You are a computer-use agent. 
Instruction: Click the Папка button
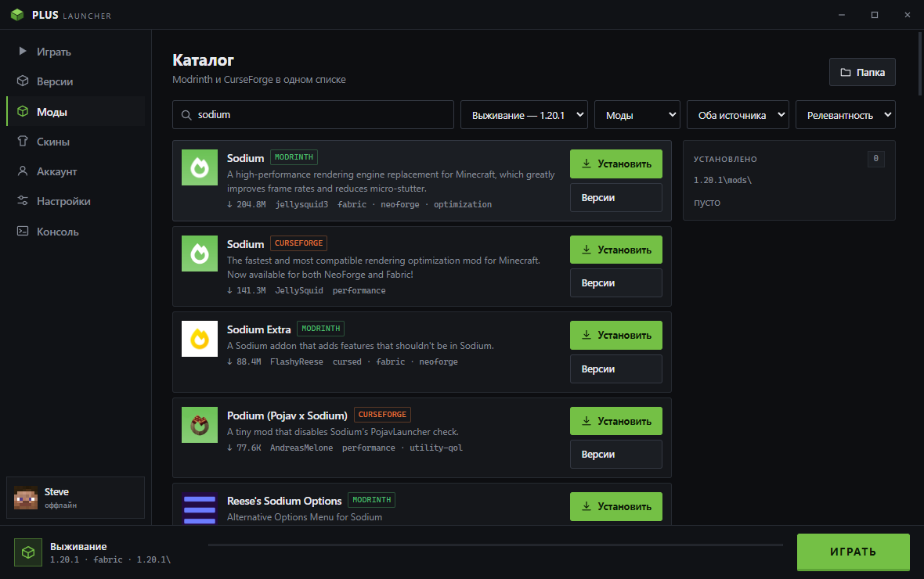point(862,72)
